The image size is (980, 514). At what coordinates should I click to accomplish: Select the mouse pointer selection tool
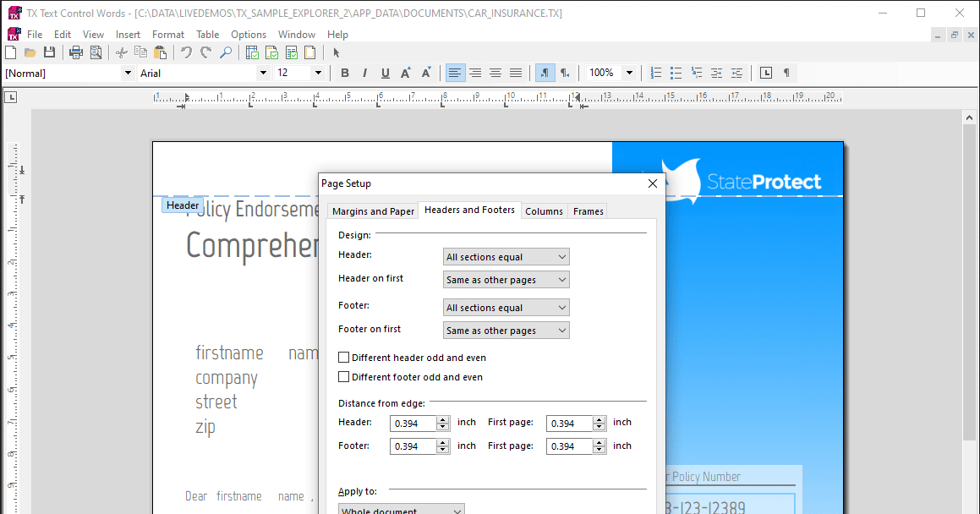336,52
